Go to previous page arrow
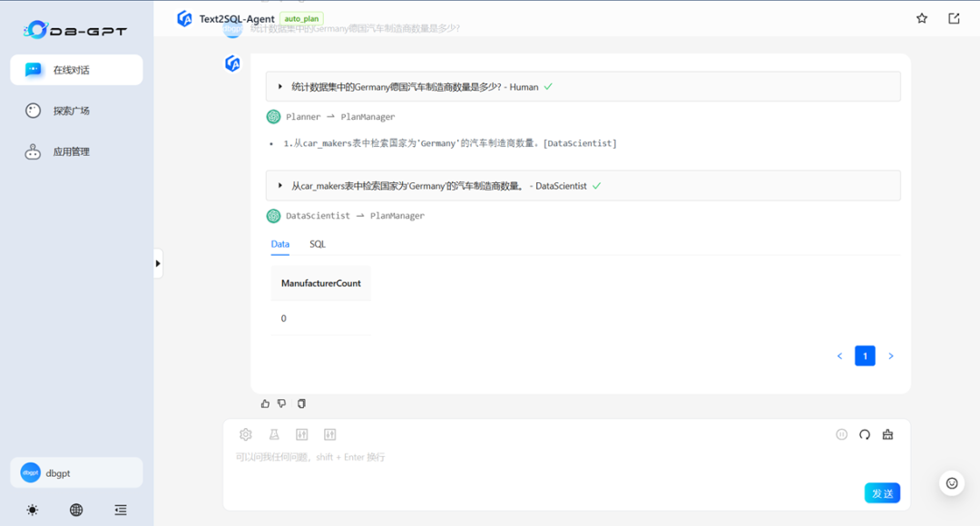Viewport: 980px width, 526px height. 839,356
